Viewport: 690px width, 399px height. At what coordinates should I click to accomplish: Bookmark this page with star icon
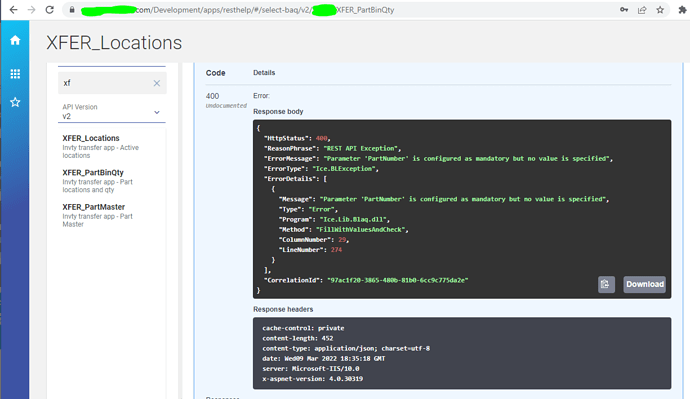pos(660,10)
